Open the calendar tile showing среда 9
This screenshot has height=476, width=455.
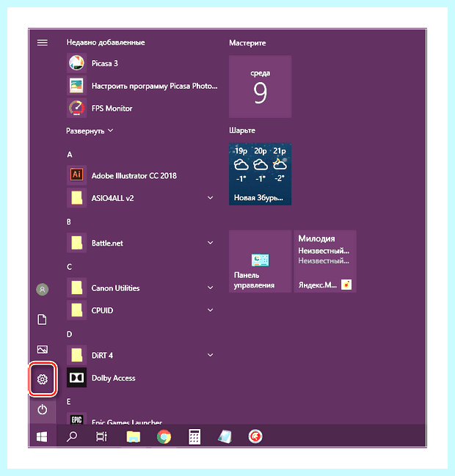tap(261, 87)
